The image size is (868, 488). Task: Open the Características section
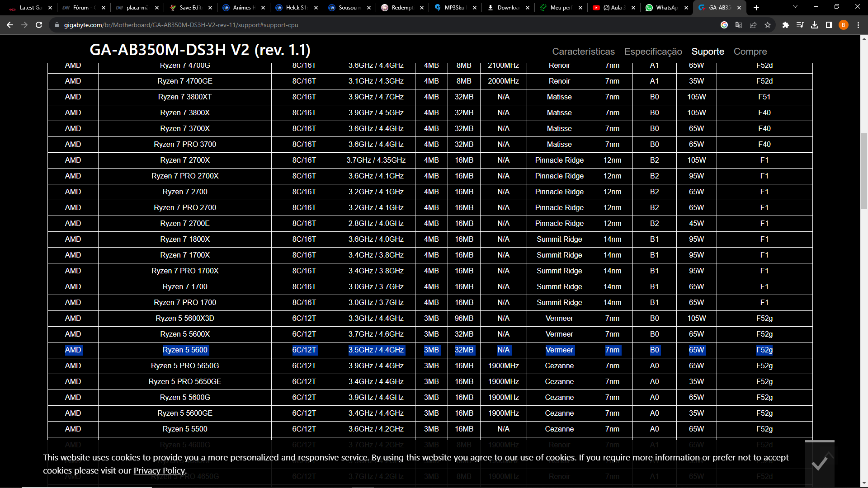(583, 52)
